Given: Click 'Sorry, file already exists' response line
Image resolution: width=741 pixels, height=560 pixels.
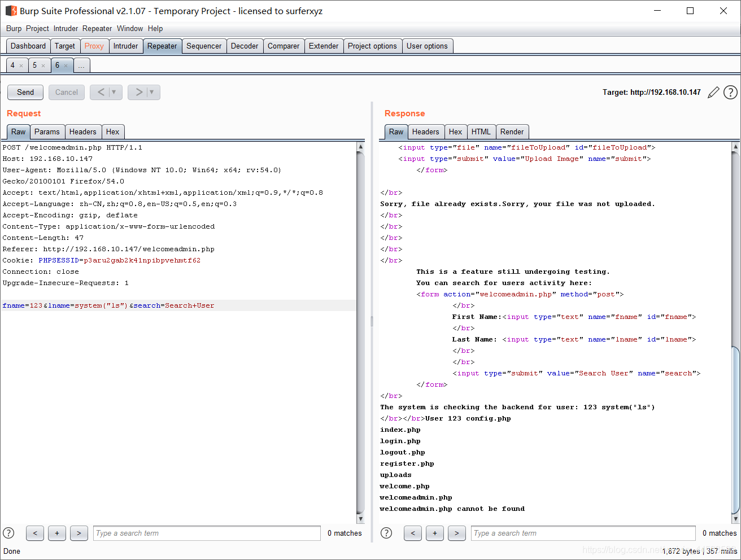Looking at the screenshot, I should tap(518, 204).
